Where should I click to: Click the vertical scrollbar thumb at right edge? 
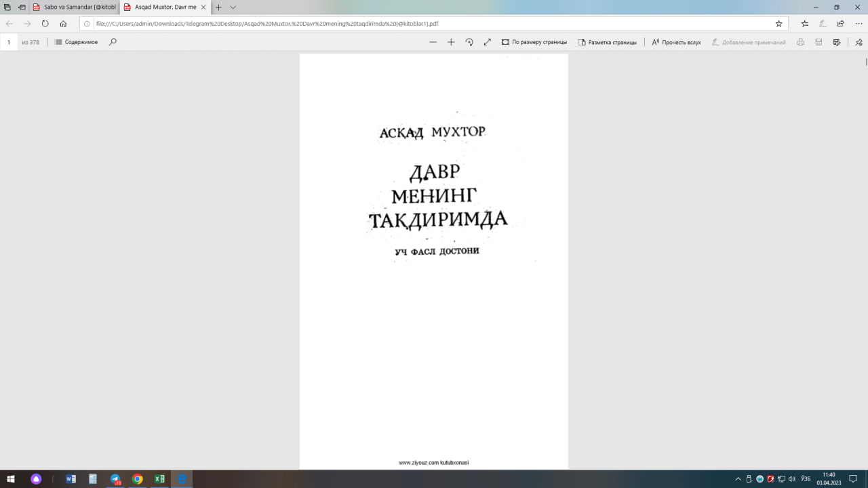pyautogui.click(x=866, y=62)
